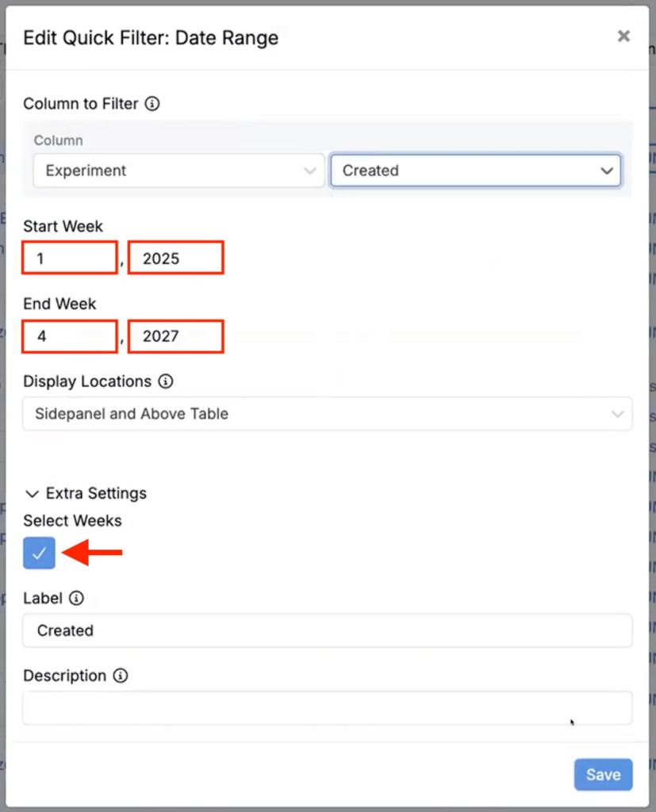Open the Experiment column dropdown
656x812 pixels.
tap(178, 170)
